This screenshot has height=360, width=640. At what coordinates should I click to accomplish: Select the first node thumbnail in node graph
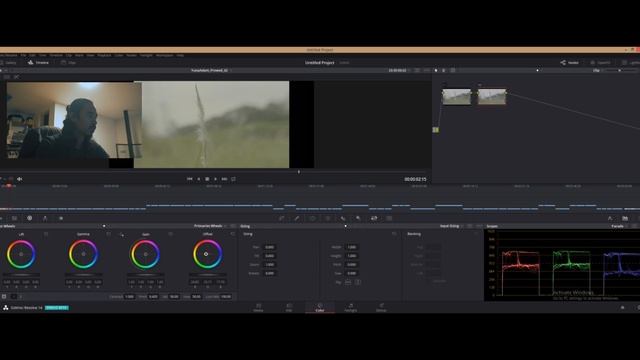[x=456, y=97]
